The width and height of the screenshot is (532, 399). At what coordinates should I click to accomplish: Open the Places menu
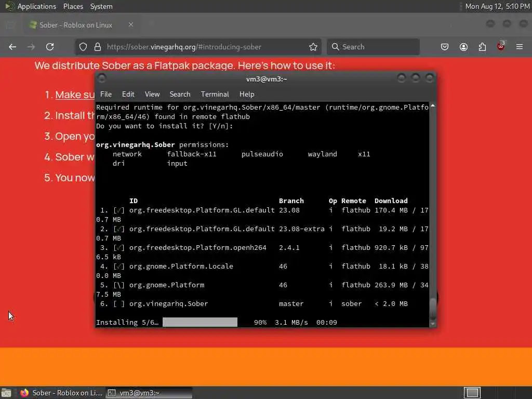pyautogui.click(x=73, y=6)
